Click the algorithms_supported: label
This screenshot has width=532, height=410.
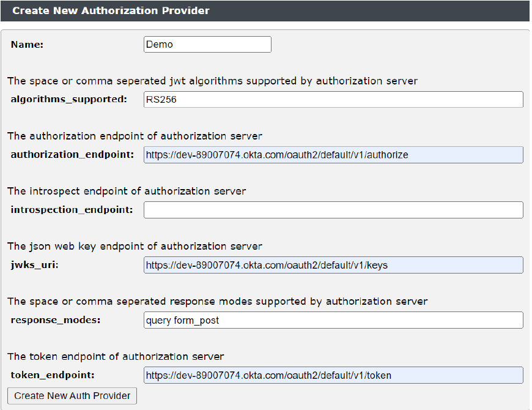[68, 99]
